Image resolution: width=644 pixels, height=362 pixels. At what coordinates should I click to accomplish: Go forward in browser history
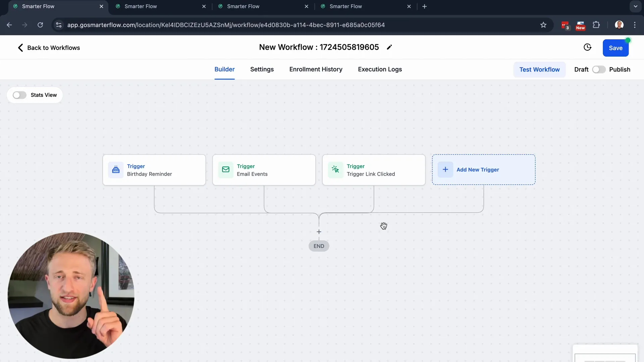coord(25,25)
